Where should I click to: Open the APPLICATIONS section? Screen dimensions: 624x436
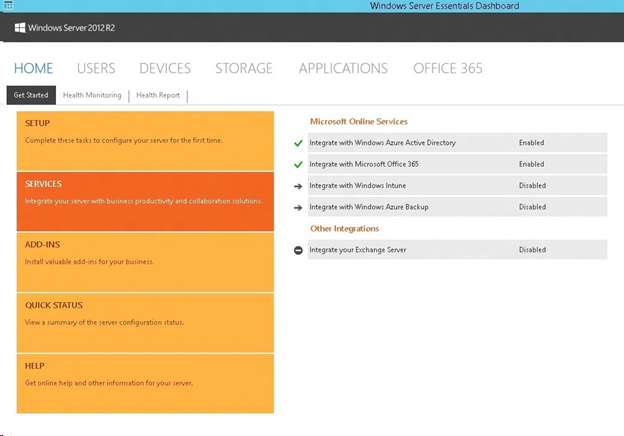(343, 68)
